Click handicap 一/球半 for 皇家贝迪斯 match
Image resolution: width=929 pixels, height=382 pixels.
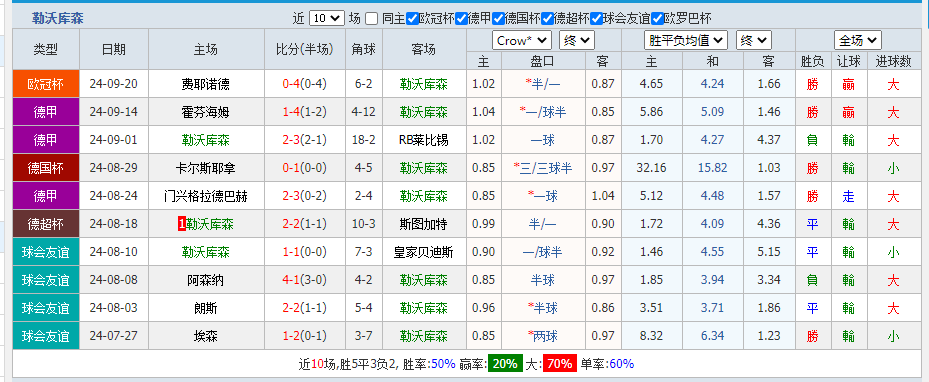pyautogui.click(x=543, y=252)
